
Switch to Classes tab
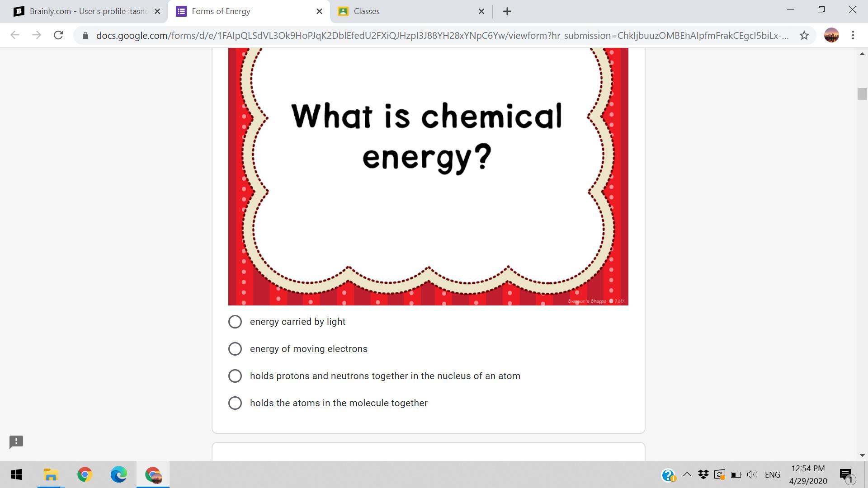(407, 11)
